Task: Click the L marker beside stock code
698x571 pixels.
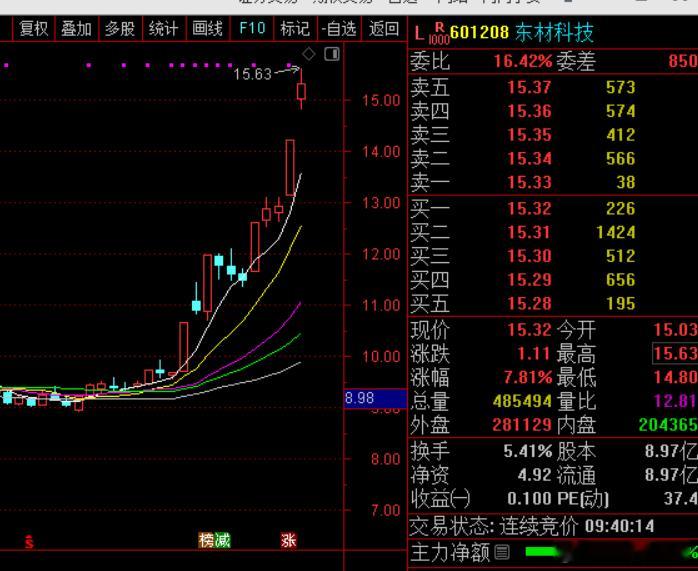Action: point(419,33)
